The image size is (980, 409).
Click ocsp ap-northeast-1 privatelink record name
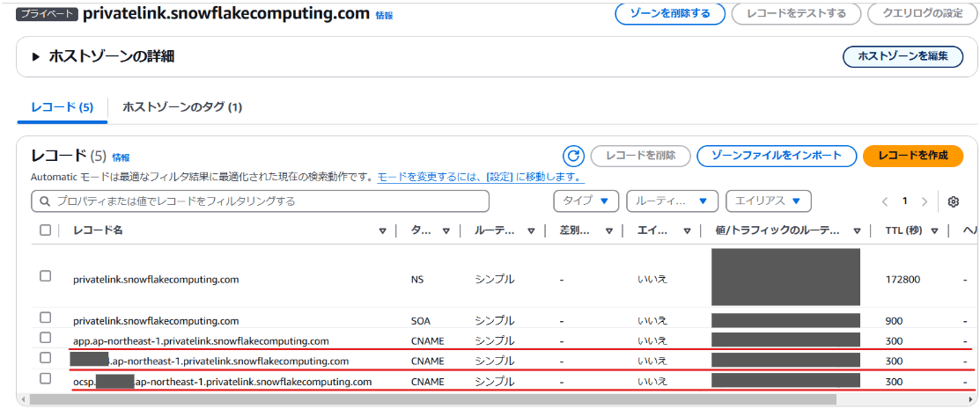[x=223, y=381]
